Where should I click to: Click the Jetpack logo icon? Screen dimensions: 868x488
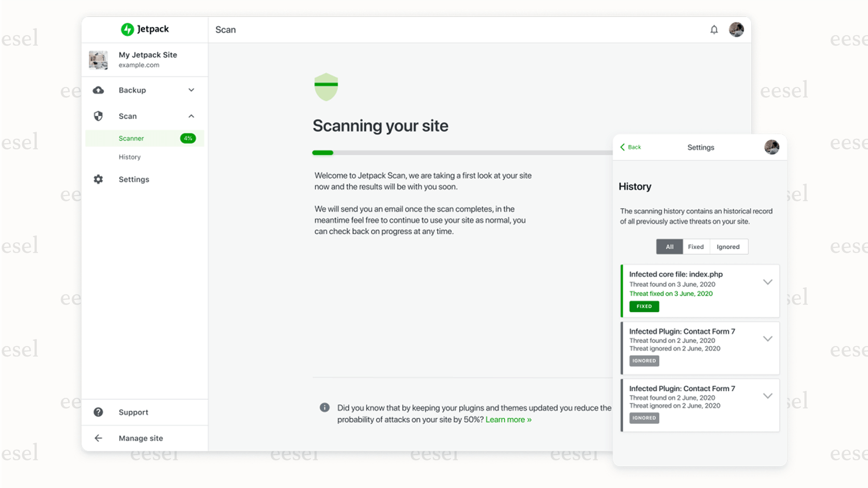click(x=127, y=29)
